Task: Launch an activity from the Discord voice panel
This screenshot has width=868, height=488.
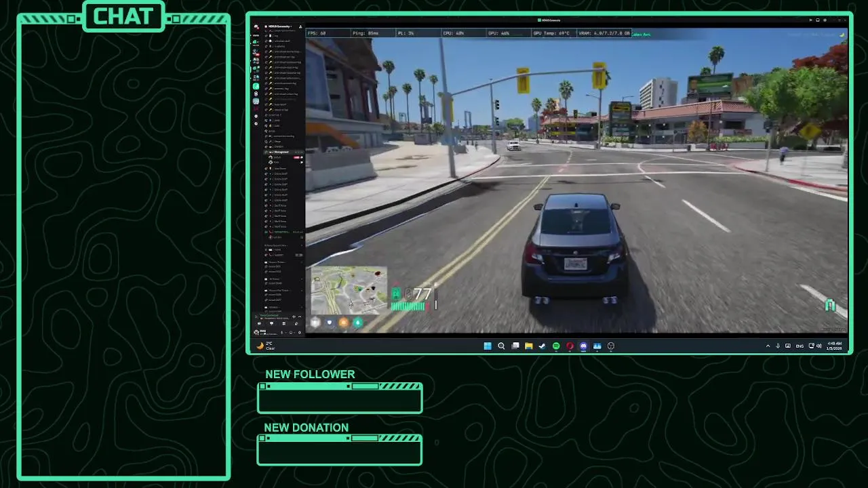Action: point(284,323)
